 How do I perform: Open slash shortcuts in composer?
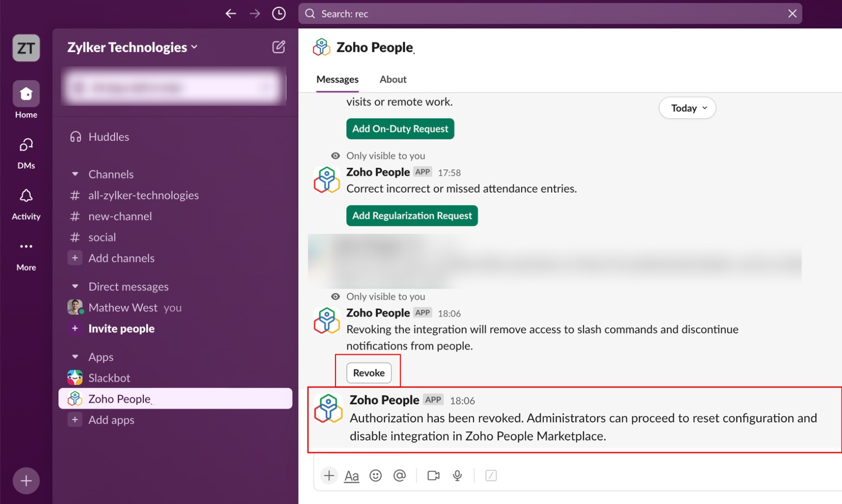pyautogui.click(x=491, y=476)
